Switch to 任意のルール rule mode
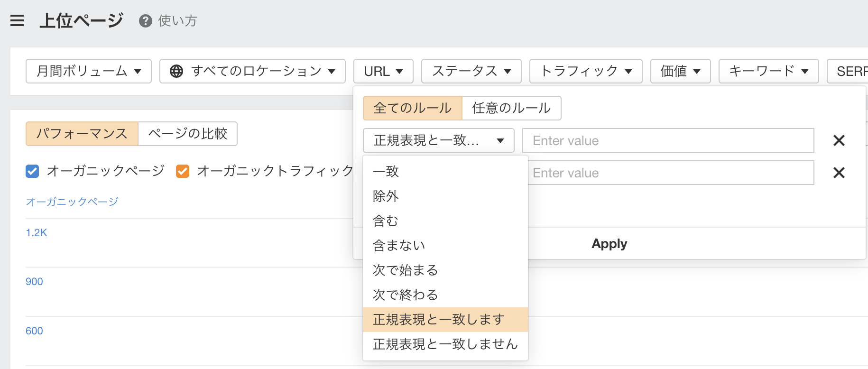This screenshot has width=868, height=369. point(511,108)
